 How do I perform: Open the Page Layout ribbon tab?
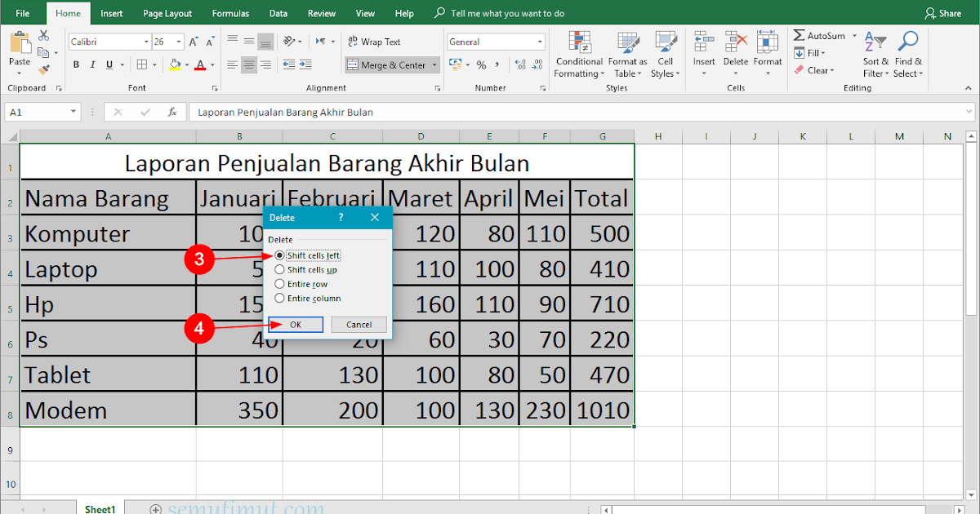click(x=167, y=12)
